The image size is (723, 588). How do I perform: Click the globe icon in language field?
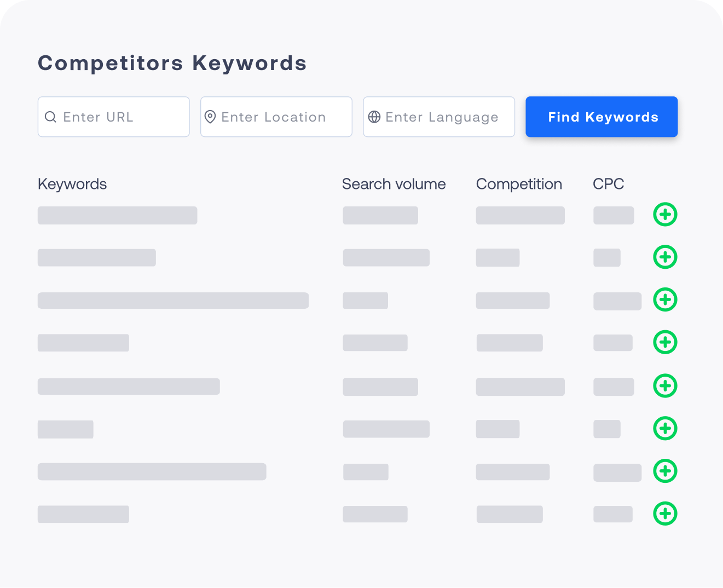tap(374, 117)
